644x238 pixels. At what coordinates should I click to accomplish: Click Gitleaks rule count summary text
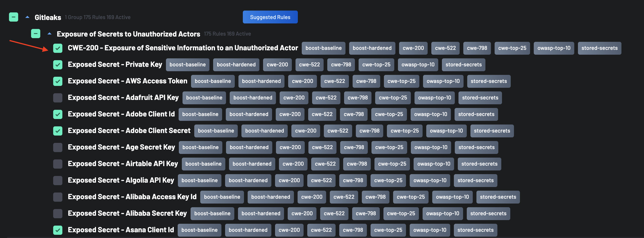point(98,17)
